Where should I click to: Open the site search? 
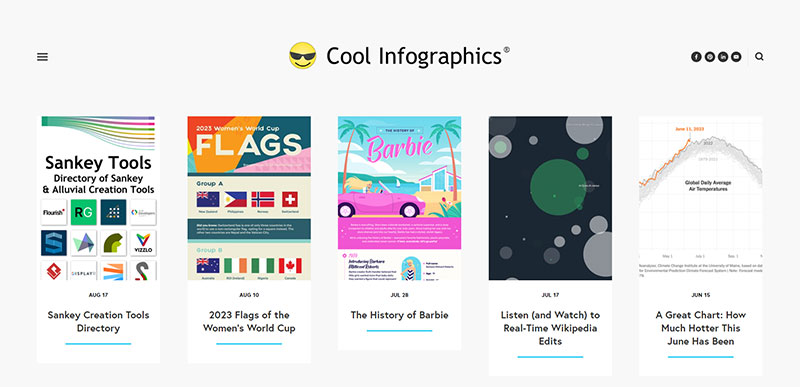point(759,57)
